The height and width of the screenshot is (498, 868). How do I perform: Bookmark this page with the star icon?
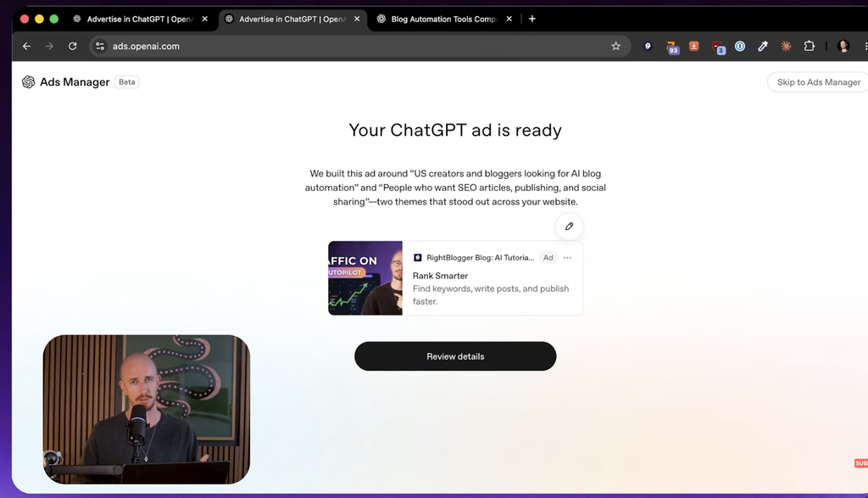point(615,47)
